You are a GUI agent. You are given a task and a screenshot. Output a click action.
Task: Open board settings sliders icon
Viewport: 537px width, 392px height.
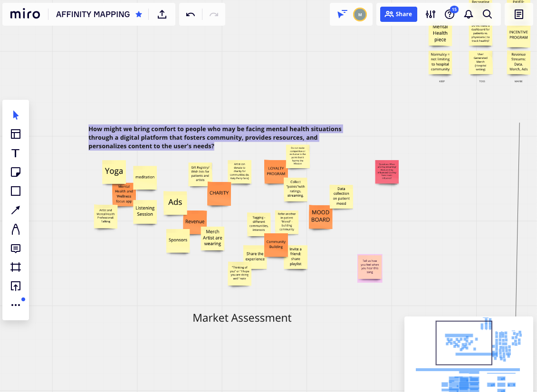(431, 14)
